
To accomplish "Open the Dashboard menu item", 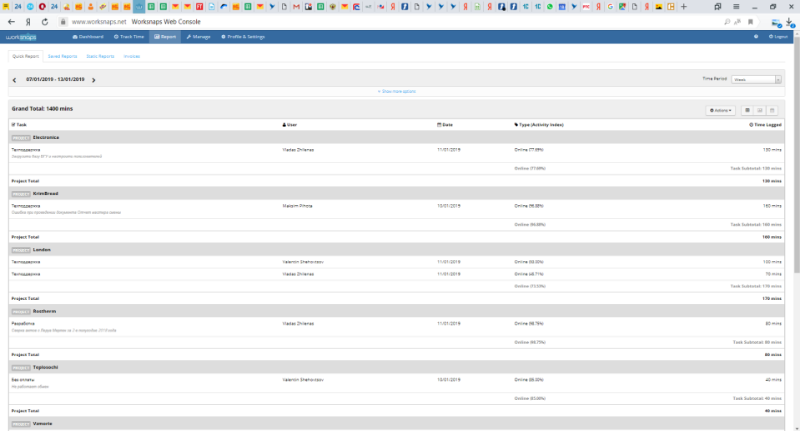I will (x=87, y=36).
